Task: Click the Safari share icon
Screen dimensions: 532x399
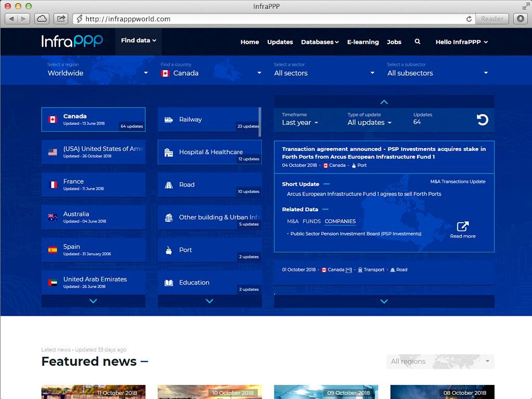Action: click(x=61, y=19)
